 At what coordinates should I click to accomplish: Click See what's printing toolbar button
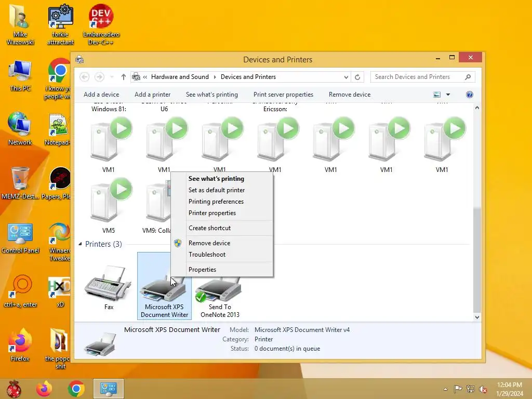click(x=212, y=95)
